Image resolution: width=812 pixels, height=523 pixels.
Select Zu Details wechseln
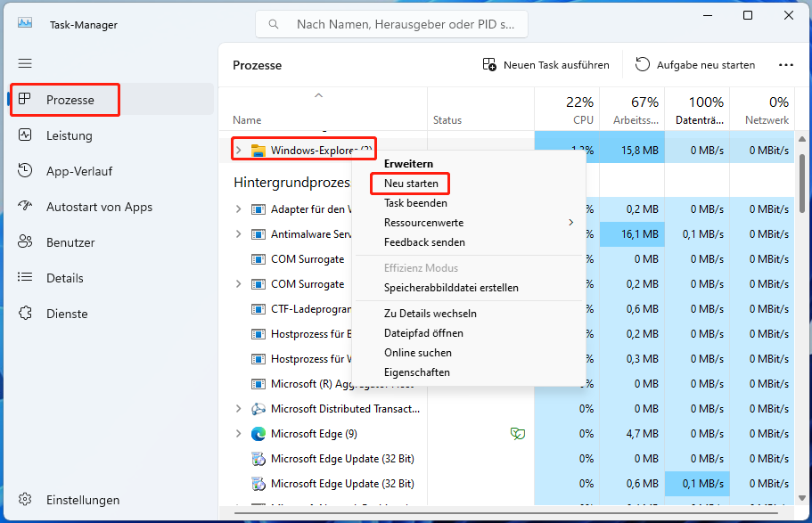[469, 314]
